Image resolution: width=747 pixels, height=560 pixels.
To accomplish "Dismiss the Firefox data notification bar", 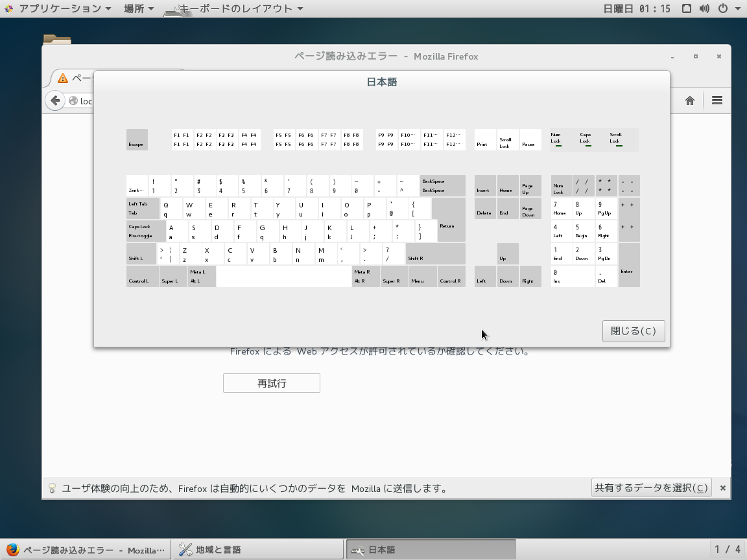I will [723, 488].
